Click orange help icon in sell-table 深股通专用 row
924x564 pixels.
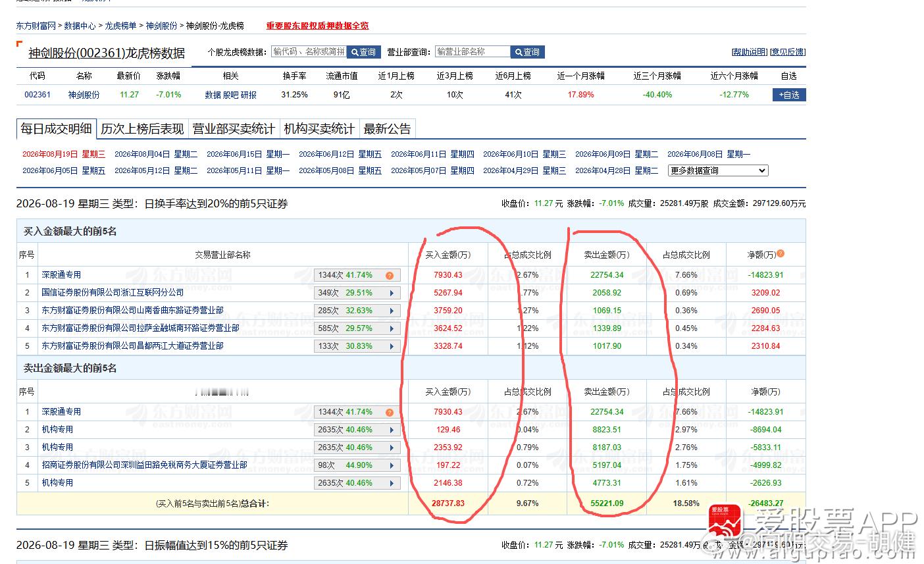pyautogui.click(x=390, y=413)
